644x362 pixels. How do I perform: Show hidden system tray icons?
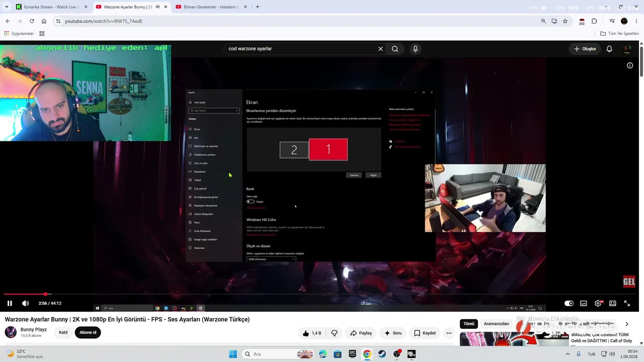click(568, 354)
